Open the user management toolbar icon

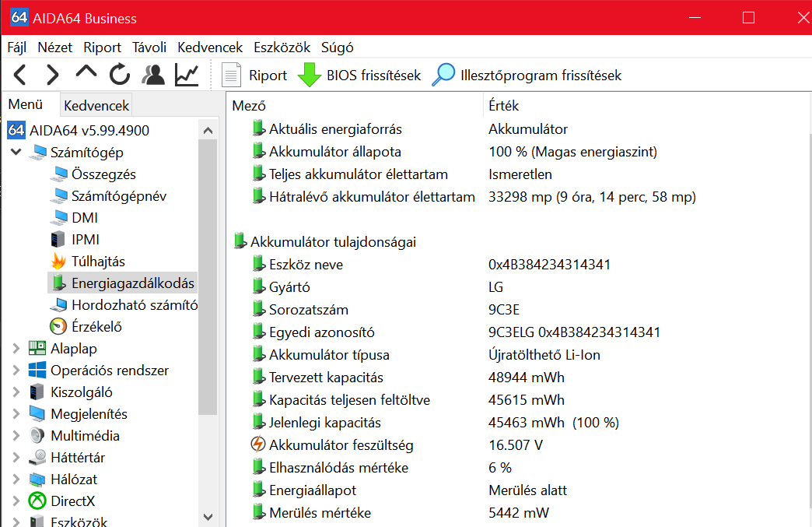pyautogui.click(x=153, y=76)
